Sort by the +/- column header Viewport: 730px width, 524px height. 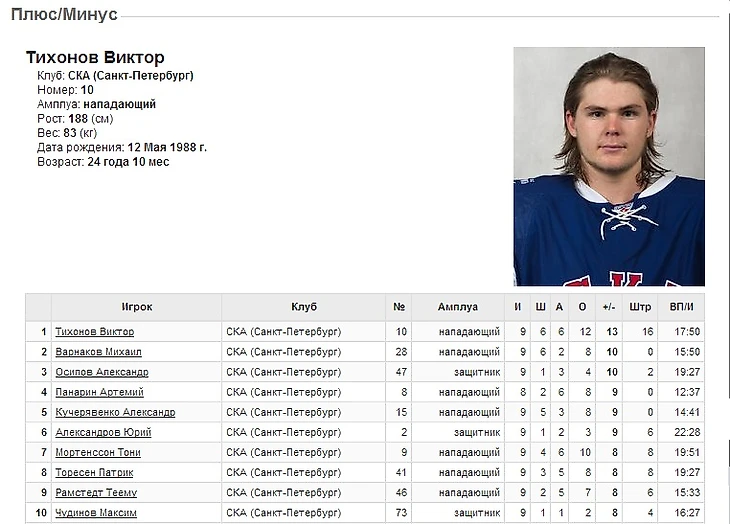coord(609,307)
